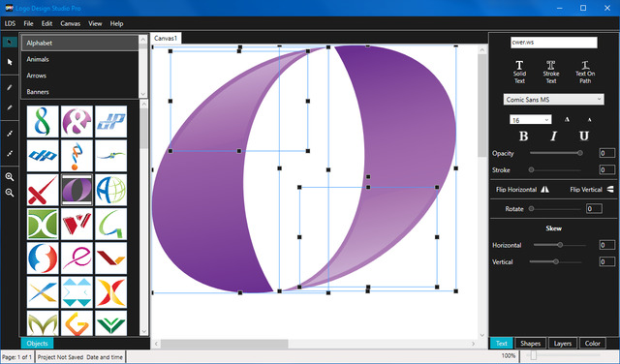Open the font size 16 dropdown
Screen dimensions: 620x364
(x=530, y=120)
